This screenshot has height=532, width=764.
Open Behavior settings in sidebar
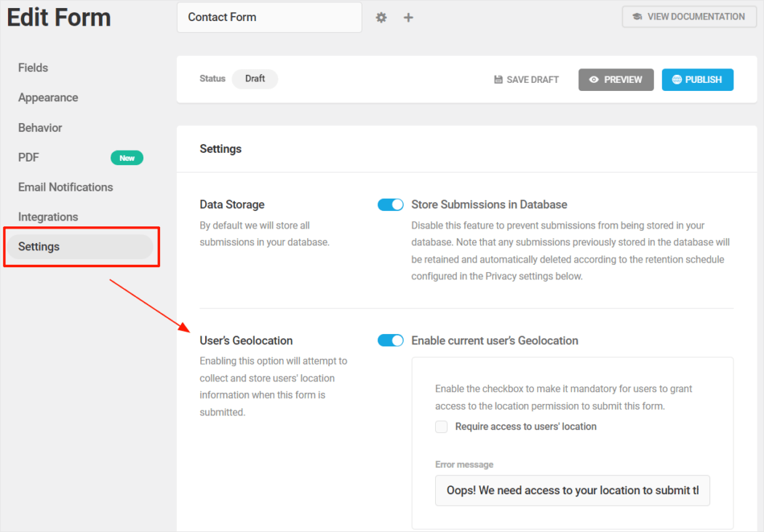[x=40, y=127]
